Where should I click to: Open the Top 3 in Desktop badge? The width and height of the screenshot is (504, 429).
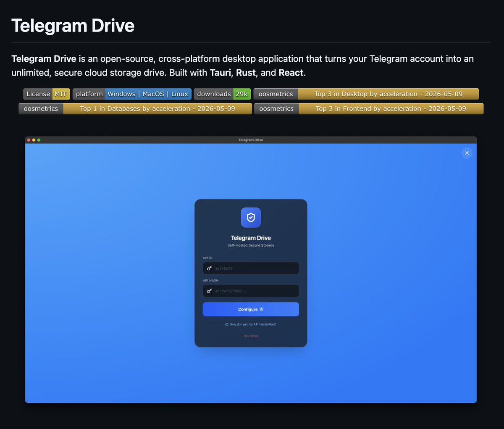366,94
